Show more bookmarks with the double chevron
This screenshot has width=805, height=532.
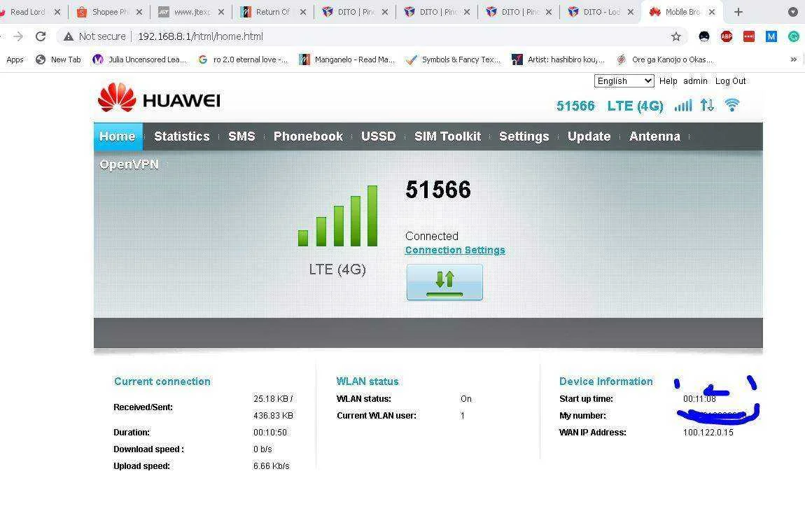click(794, 59)
